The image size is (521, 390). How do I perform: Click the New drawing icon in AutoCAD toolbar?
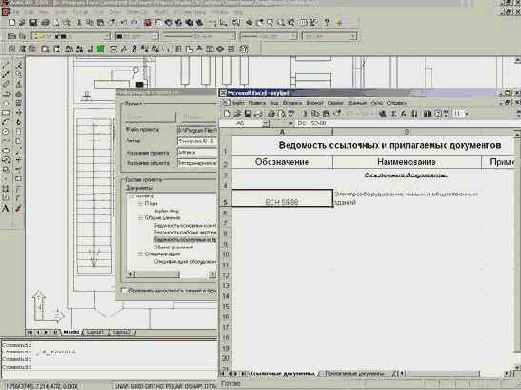click(12, 23)
